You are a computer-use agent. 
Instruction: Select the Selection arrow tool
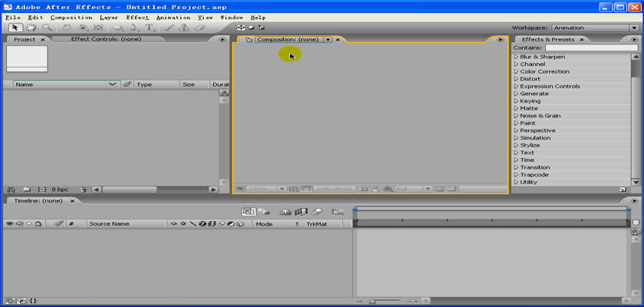15,28
